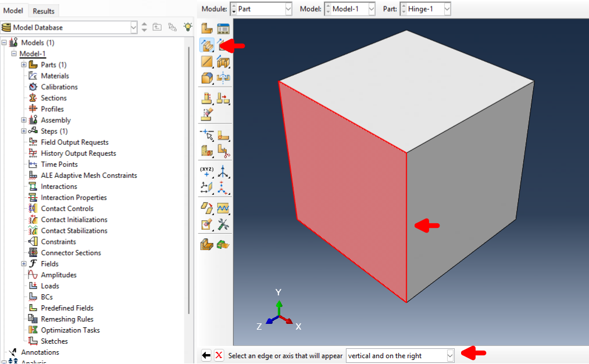The width and height of the screenshot is (589, 364).
Task: Open the Model Database dropdown
Action: (133, 27)
